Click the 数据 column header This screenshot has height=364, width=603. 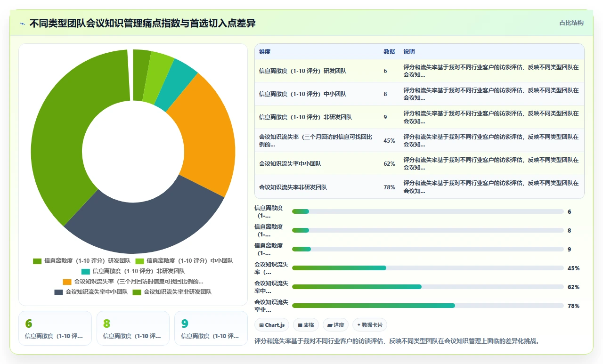click(389, 52)
